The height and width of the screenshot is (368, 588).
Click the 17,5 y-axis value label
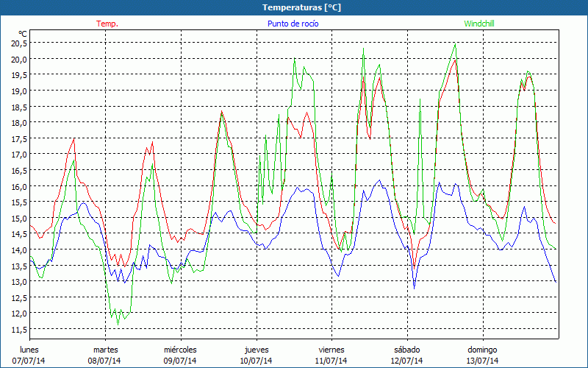18,138
